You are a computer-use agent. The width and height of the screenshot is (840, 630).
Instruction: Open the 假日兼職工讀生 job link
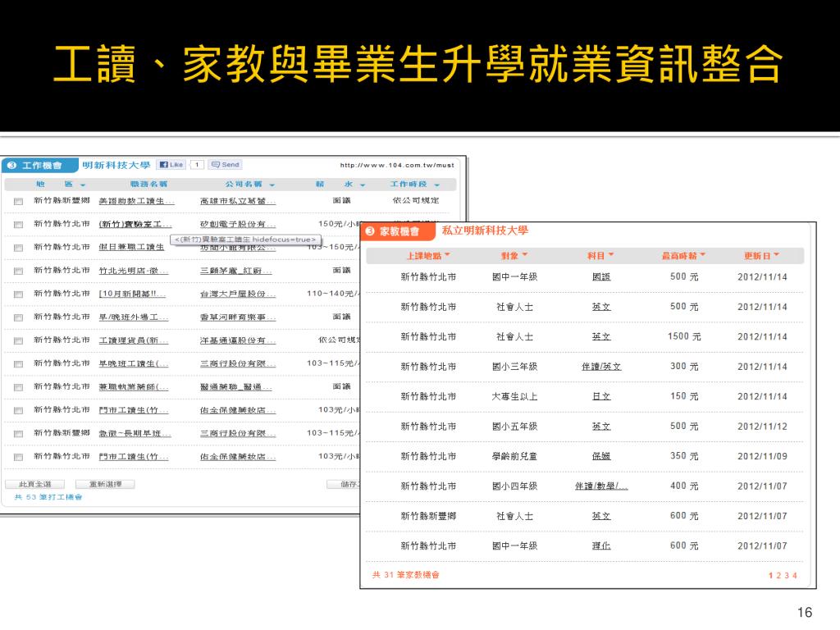point(131,247)
